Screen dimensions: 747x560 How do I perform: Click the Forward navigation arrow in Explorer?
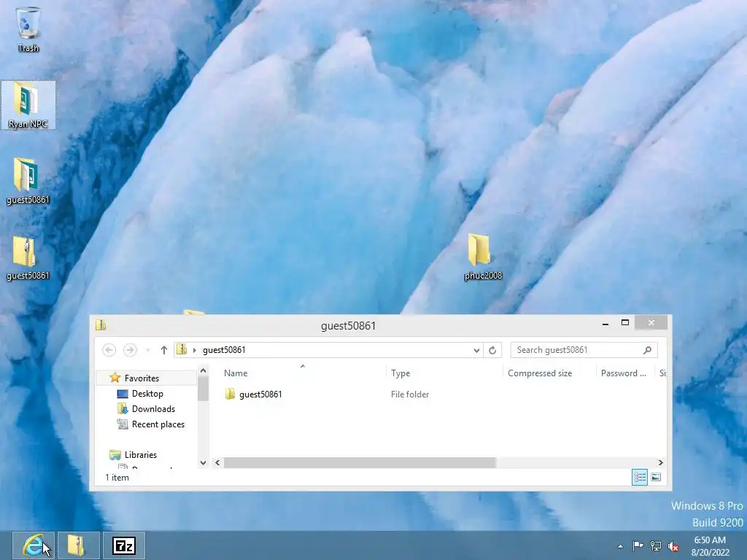pos(130,350)
